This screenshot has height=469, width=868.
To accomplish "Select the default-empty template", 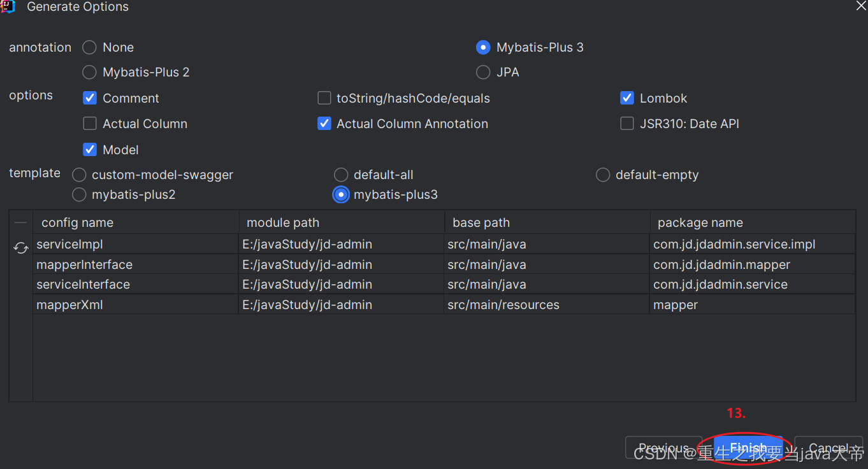I will [x=603, y=175].
